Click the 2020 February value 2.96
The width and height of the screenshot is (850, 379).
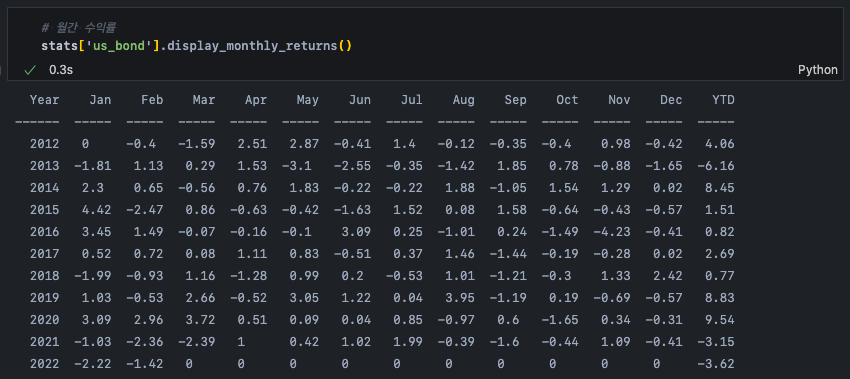point(149,320)
